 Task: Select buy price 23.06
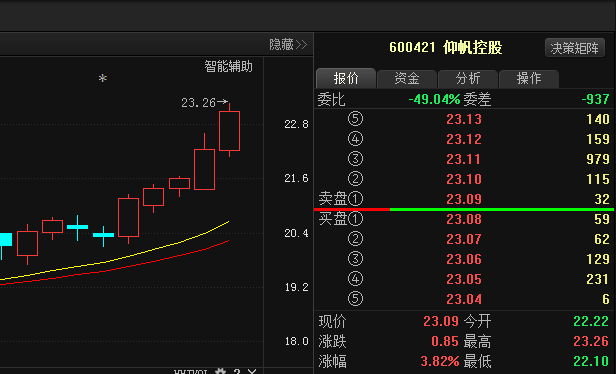pyautogui.click(x=464, y=259)
